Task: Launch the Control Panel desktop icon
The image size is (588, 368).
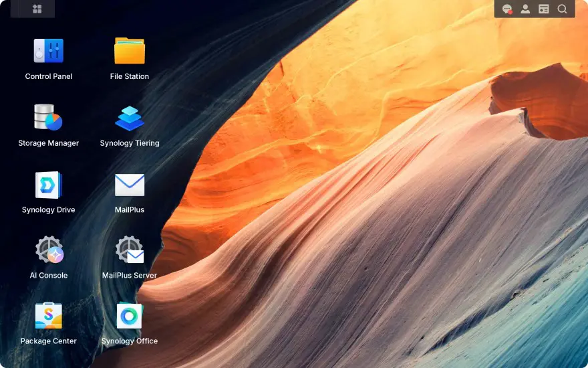Action: coord(49,51)
